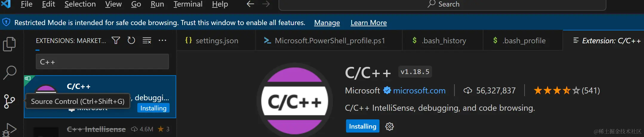Open extensions views and more actions menu
Viewport: 644px width, 137px height.
click(162, 40)
